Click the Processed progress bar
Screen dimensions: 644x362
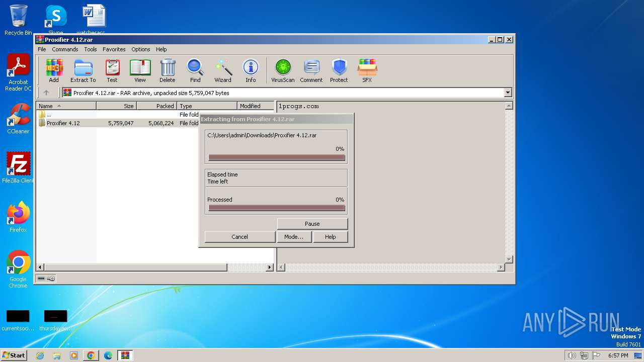(277, 208)
